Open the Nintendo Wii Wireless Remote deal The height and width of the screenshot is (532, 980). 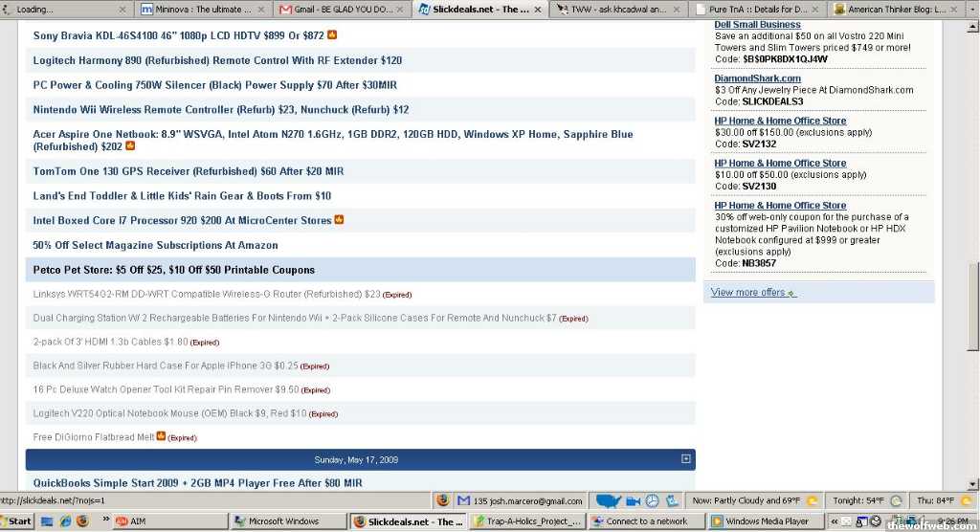tap(221, 109)
